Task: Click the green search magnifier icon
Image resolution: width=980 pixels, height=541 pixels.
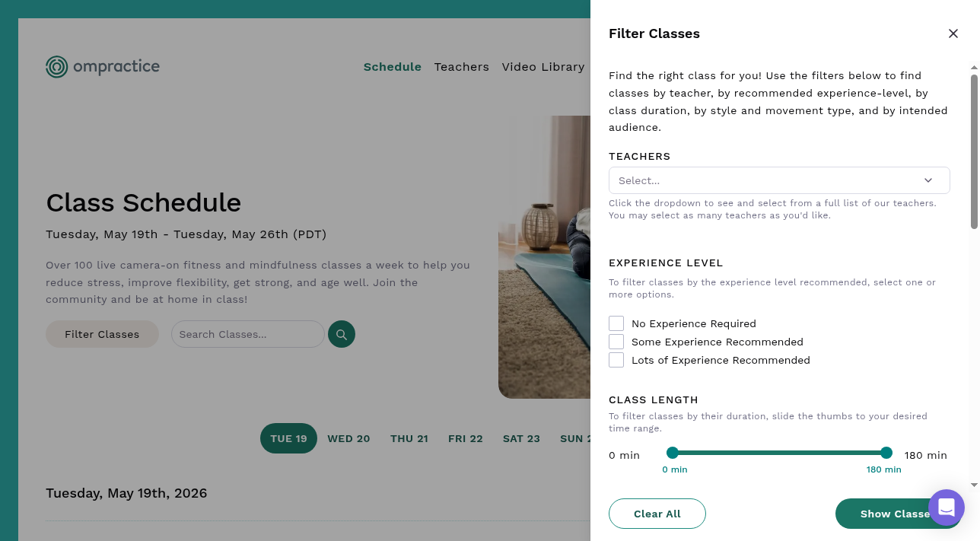Action: (342, 334)
